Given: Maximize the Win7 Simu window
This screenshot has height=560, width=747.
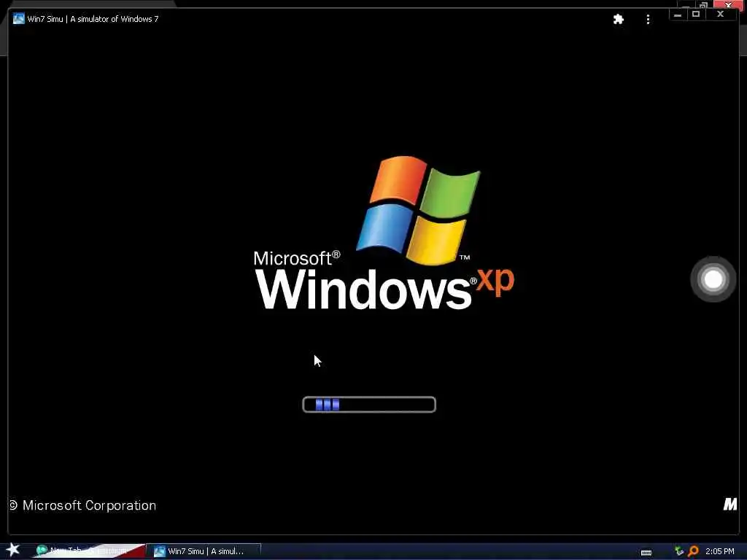Looking at the screenshot, I should pos(696,15).
